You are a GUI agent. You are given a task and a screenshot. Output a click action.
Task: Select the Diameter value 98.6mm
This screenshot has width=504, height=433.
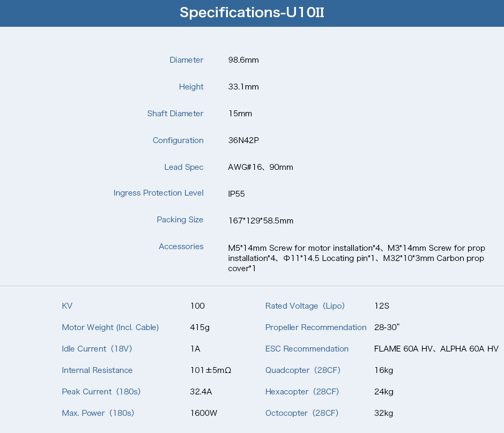coord(243,60)
